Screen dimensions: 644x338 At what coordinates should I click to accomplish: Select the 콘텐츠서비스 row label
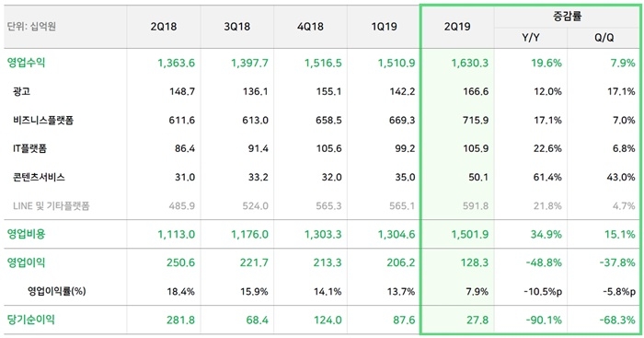(x=39, y=177)
